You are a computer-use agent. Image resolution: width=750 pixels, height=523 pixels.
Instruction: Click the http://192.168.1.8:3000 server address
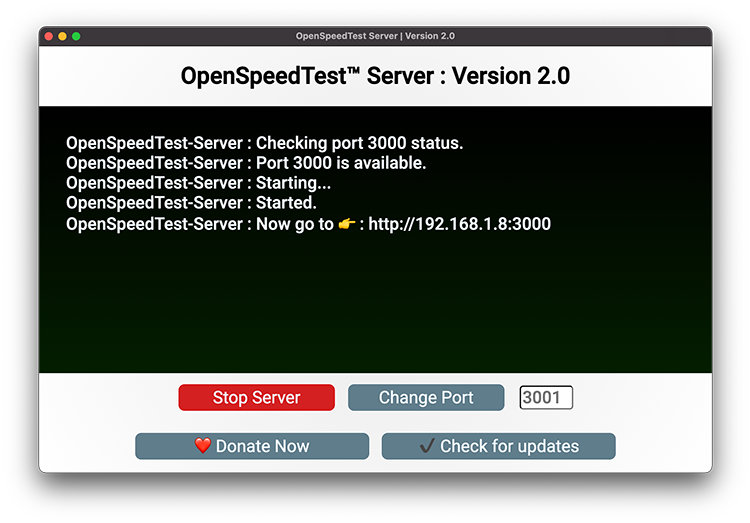[459, 224]
